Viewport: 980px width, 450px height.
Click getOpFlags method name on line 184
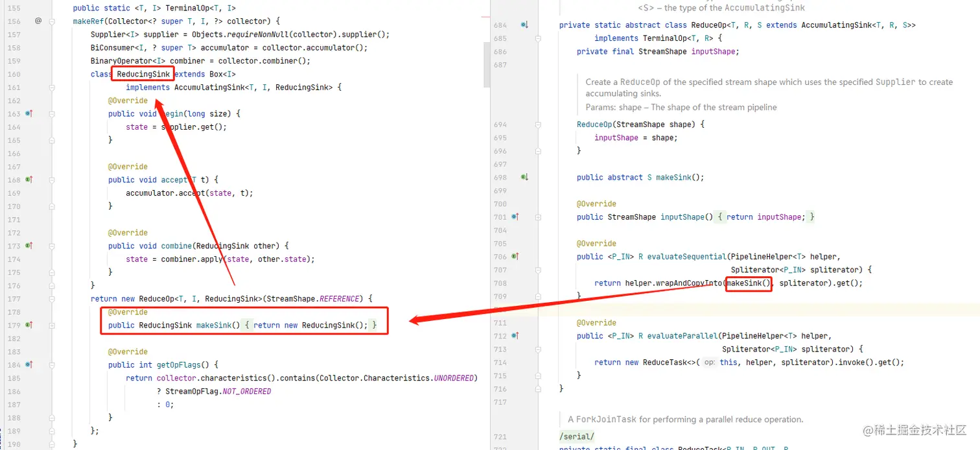(x=179, y=364)
